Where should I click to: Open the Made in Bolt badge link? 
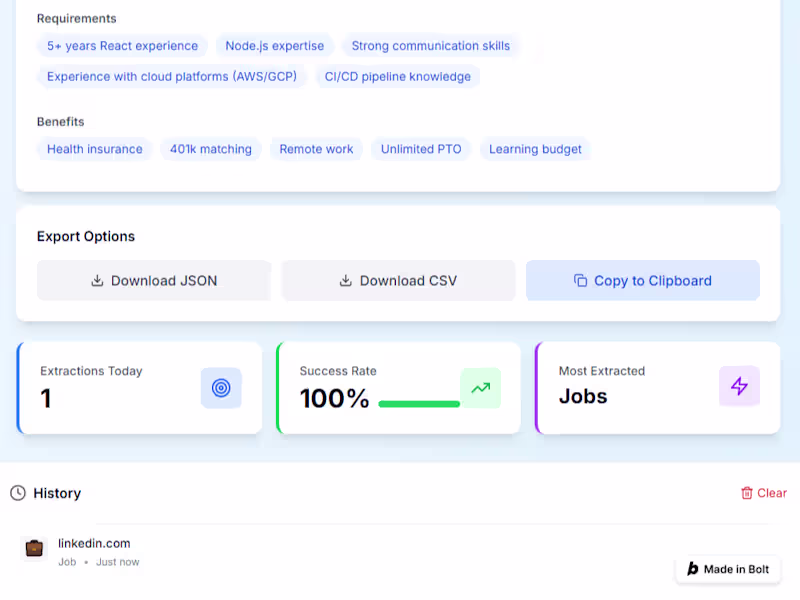click(x=728, y=569)
